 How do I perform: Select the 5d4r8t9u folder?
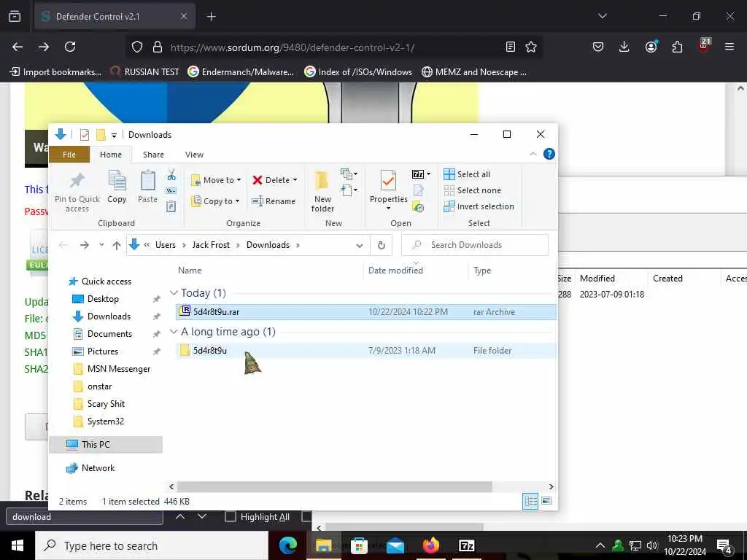pos(366,351)
